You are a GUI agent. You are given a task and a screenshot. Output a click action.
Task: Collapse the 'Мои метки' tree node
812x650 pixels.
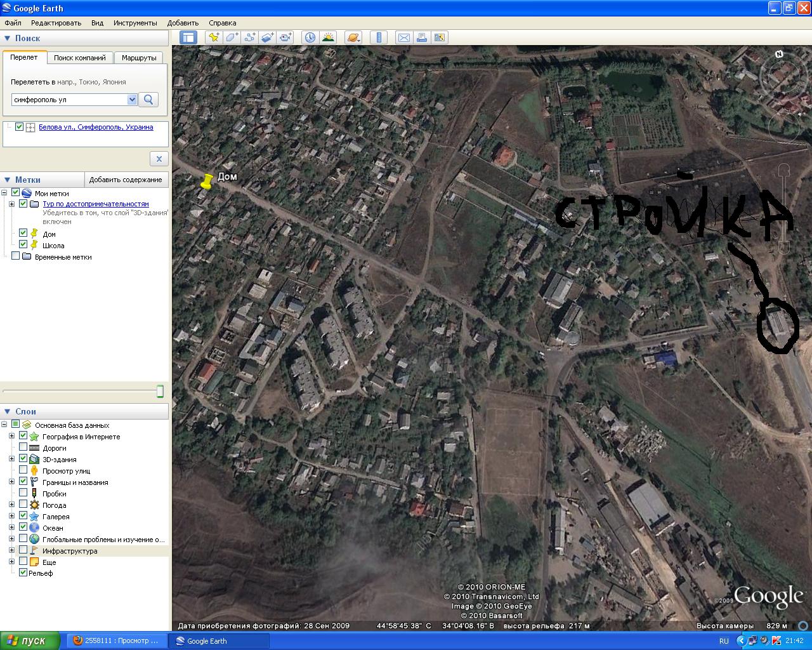coord(4,193)
